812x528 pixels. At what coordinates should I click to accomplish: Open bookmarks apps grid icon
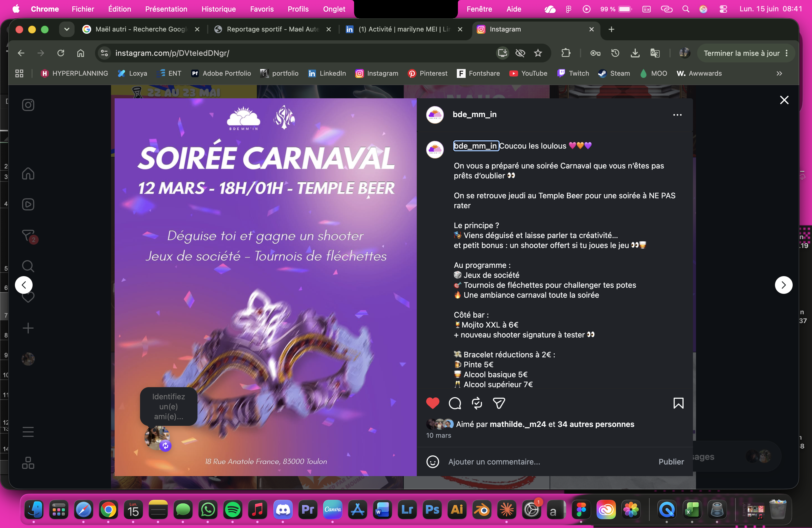click(19, 73)
